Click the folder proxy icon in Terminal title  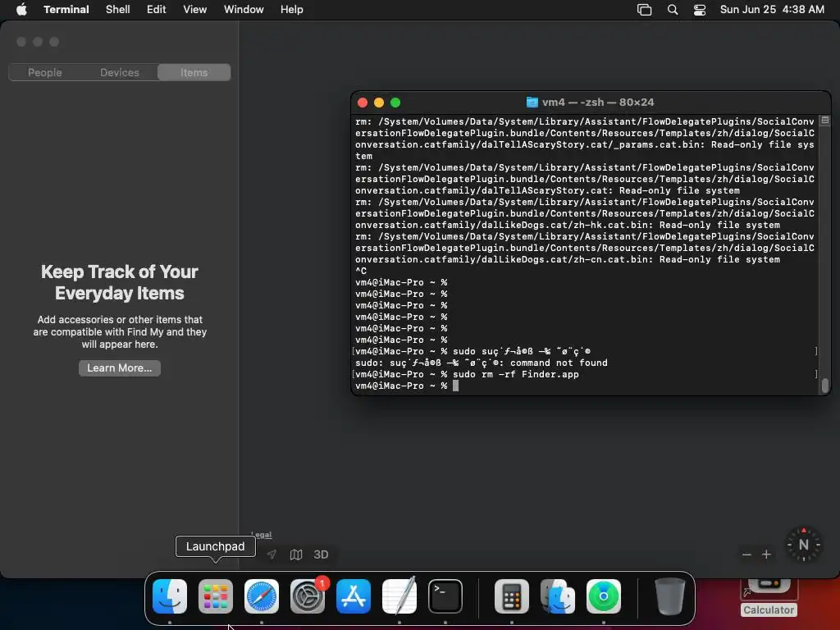[532, 103]
